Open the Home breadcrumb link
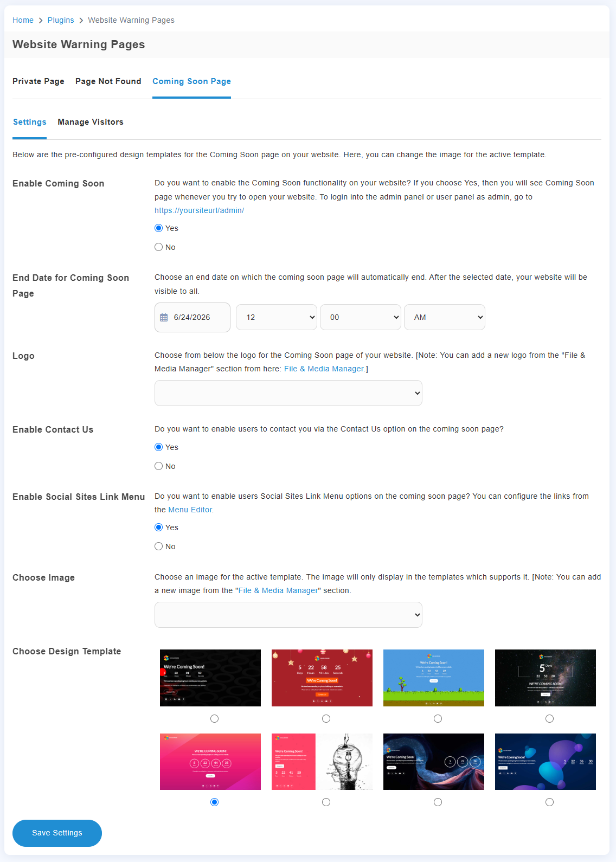The width and height of the screenshot is (616, 862). 23,20
